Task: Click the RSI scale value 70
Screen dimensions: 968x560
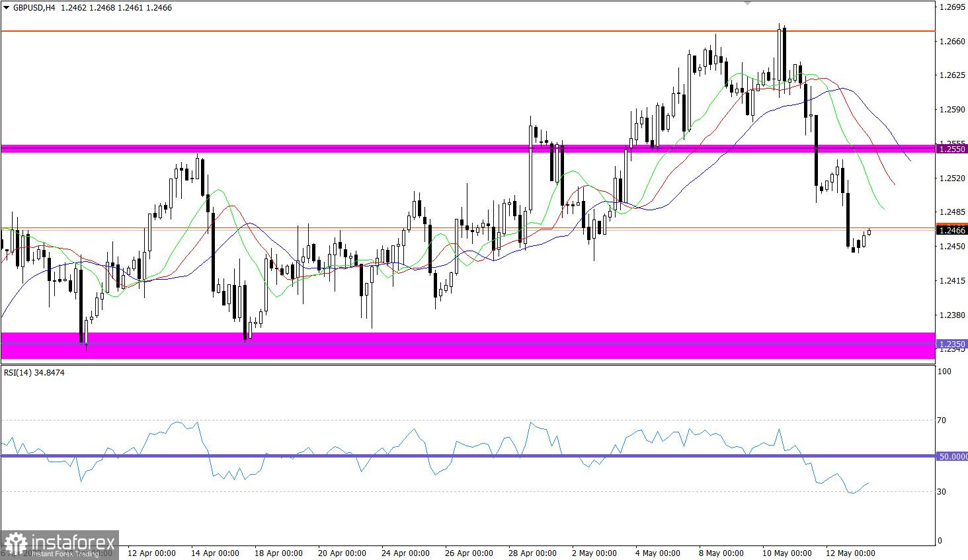Action: pyautogui.click(x=942, y=420)
